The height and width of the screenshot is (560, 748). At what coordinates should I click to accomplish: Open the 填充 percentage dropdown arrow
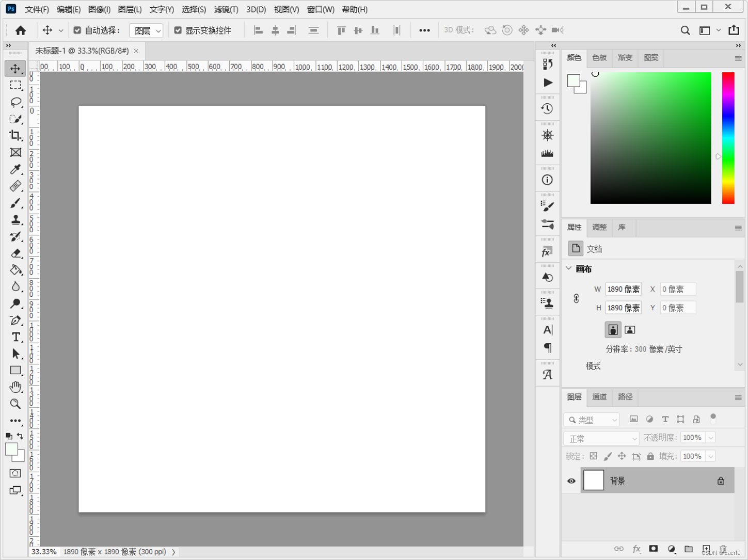click(711, 456)
